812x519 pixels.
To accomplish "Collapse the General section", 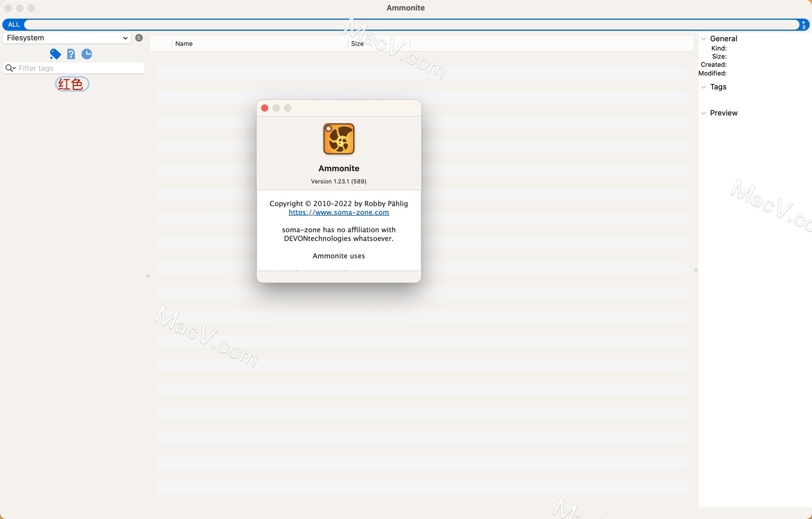I will [703, 39].
